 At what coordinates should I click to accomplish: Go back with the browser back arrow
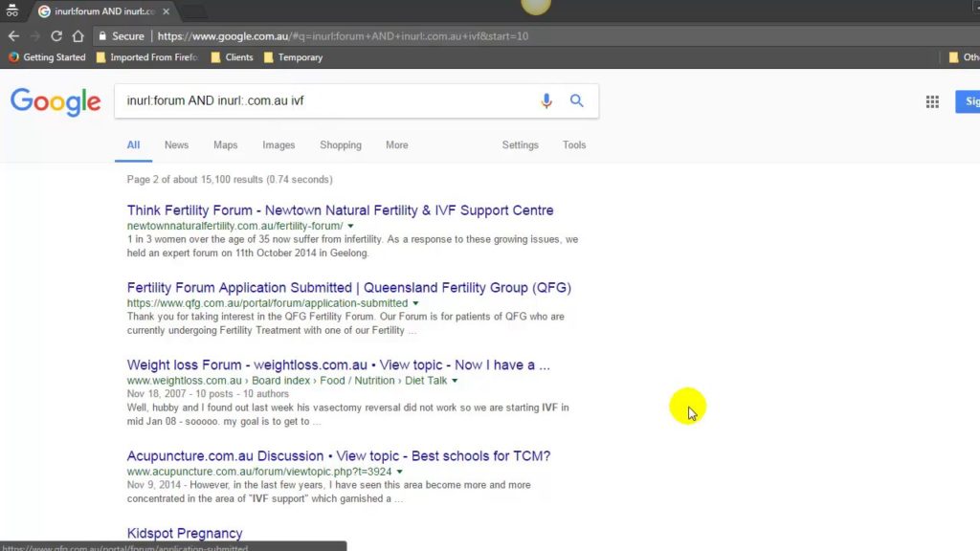tap(13, 36)
